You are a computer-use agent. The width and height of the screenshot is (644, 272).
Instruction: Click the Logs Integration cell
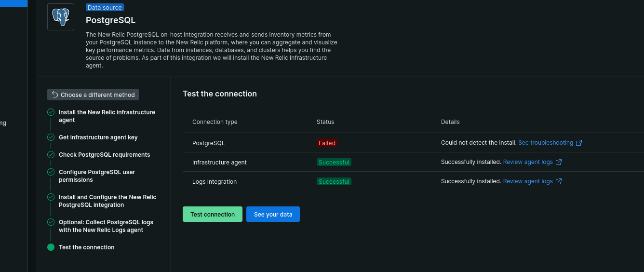click(x=215, y=182)
